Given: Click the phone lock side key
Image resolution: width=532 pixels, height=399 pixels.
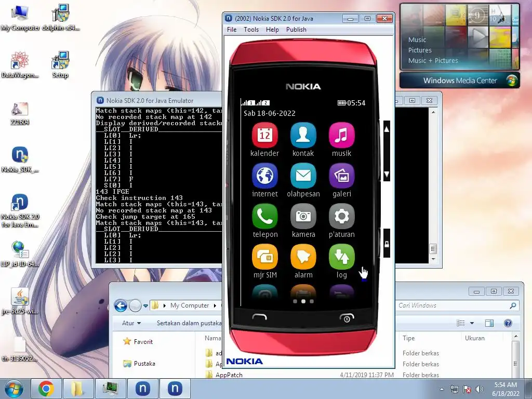Looking at the screenshot, I should (387, 243).
